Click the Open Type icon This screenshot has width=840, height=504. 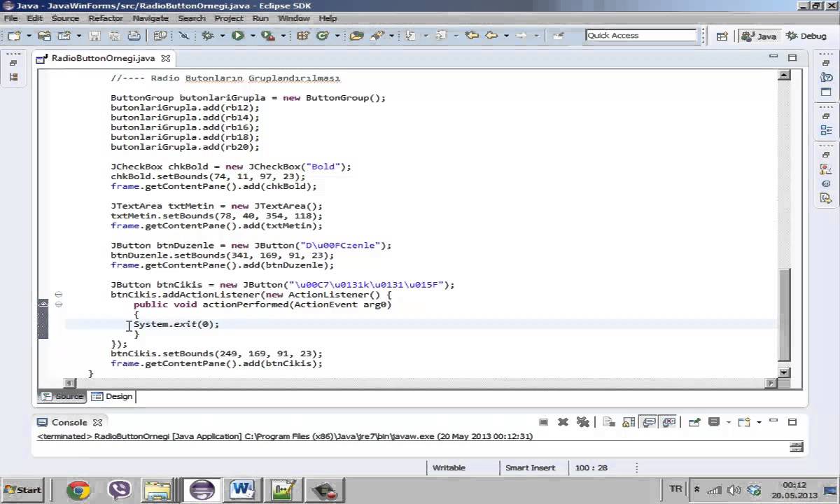coord(357,35)
